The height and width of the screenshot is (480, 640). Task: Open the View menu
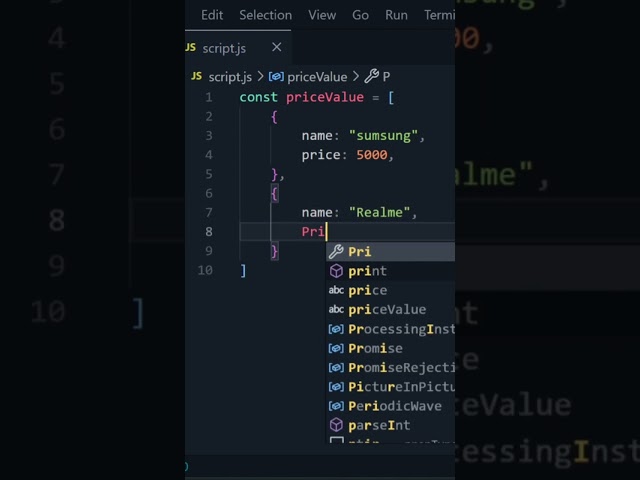(322, 15)
